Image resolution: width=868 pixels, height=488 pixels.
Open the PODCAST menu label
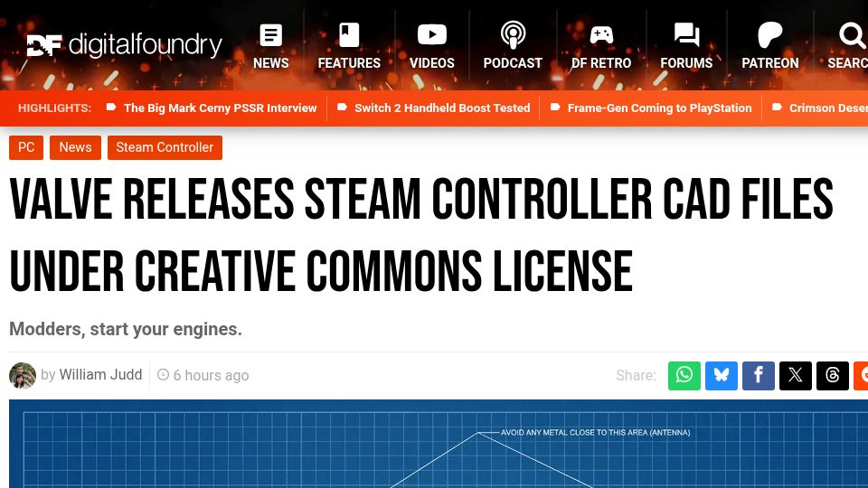(513, 63)
